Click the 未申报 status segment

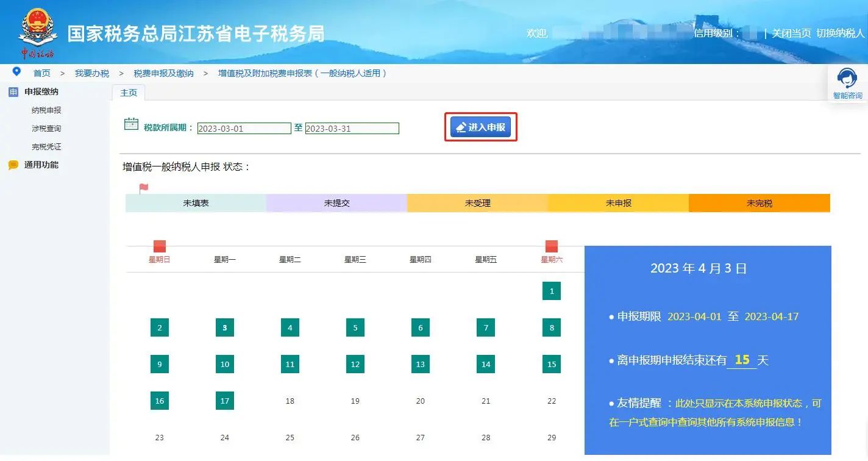point(618,203)
